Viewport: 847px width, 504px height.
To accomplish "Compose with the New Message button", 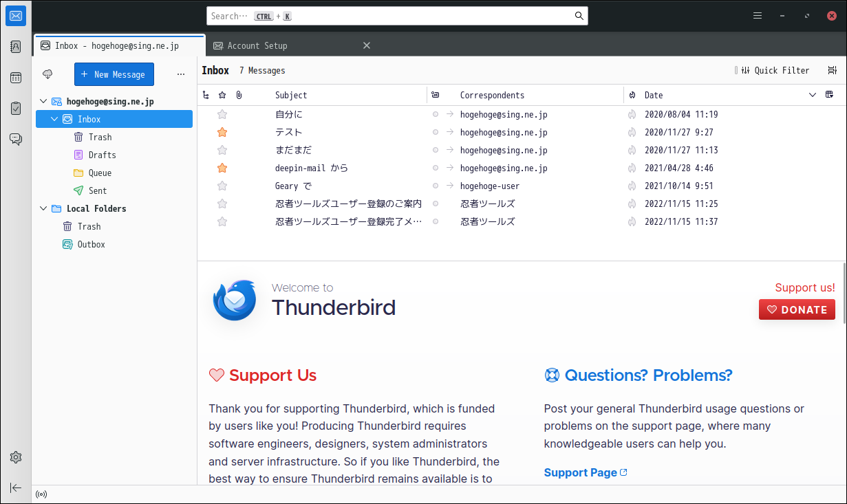I will [114, 74].
